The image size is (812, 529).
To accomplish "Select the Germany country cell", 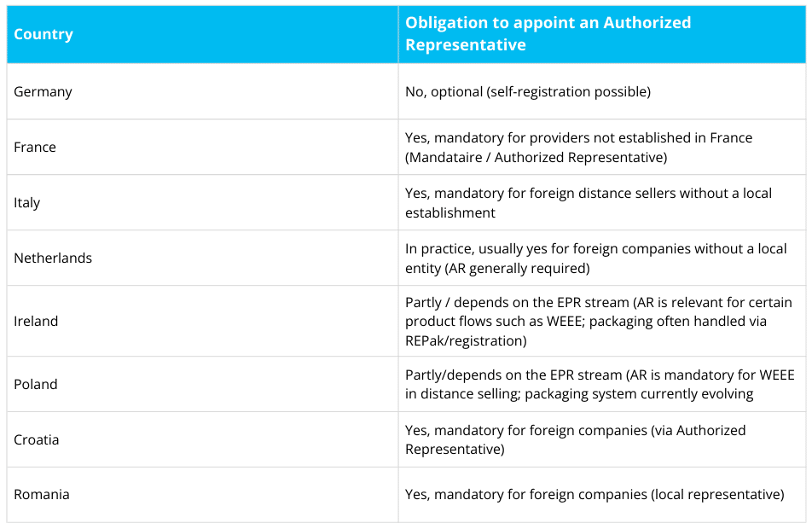I will click(x=43, y=91).
